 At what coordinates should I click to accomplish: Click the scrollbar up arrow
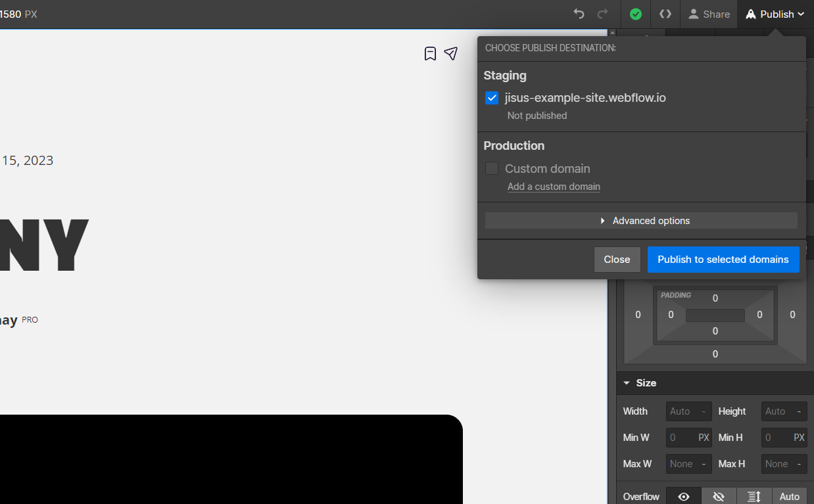(612, 33)
